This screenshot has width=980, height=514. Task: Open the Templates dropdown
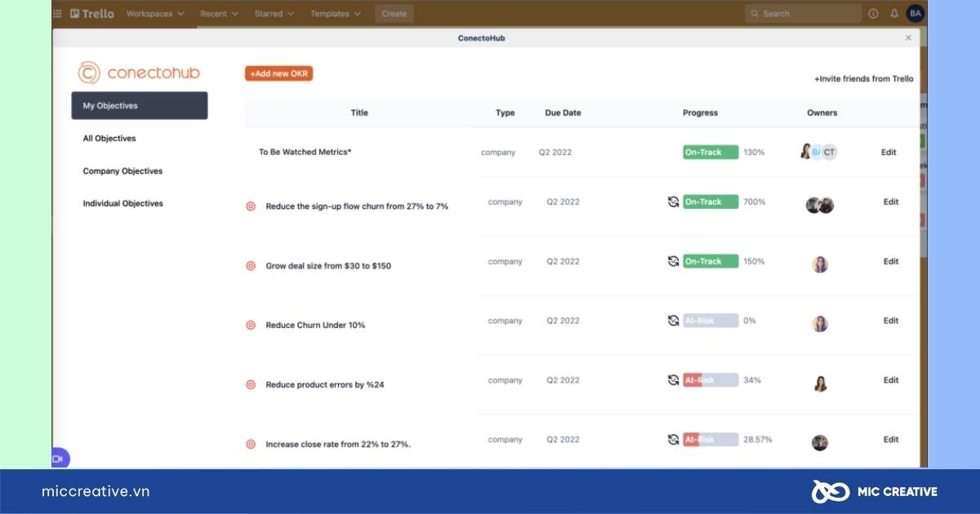click(x=335, y=14)
